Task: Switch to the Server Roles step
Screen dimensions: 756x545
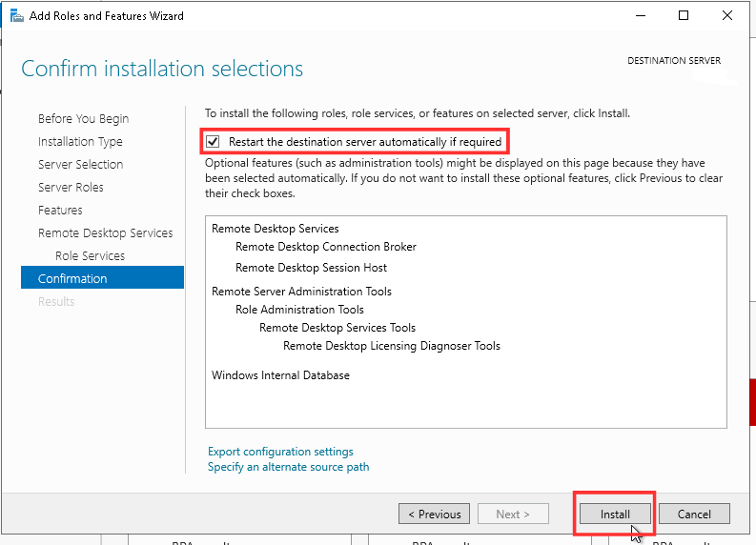Action: [71, 188]
